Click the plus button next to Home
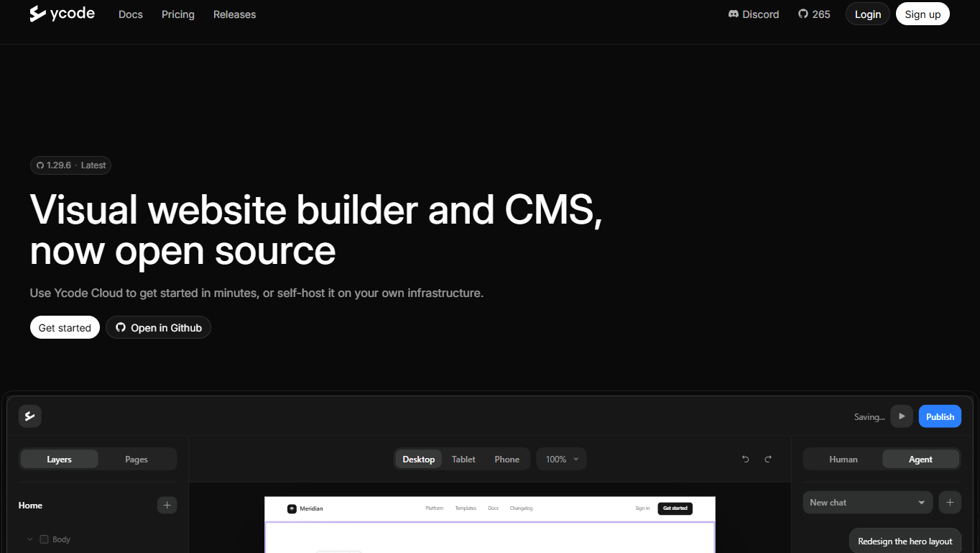This screenshot has height=553, width=980. pyautogui.click(x=167, y=506)
